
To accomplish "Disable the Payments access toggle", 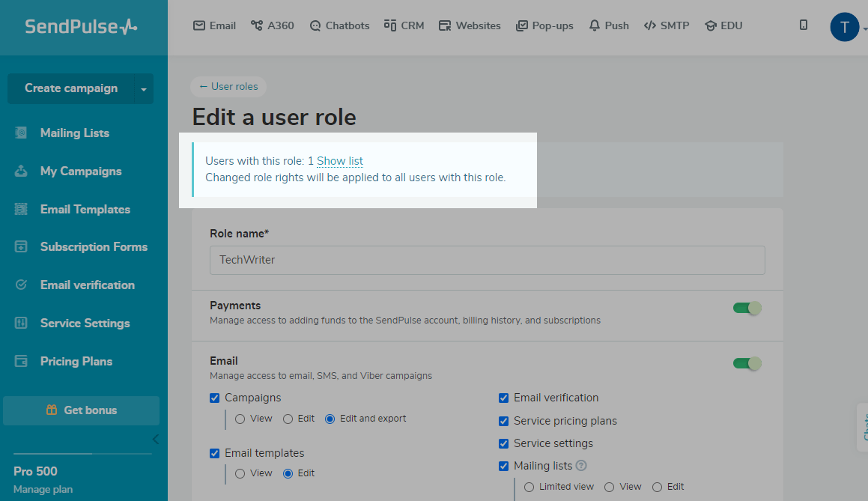I will point(747,308).
